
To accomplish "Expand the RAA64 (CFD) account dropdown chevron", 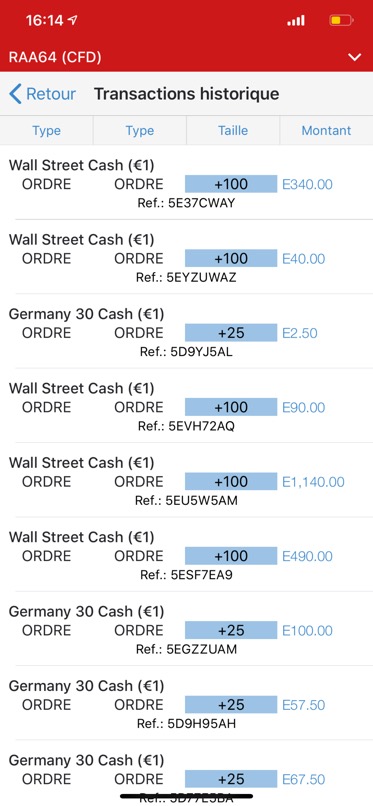I will pyautogui.click(x=355, y=57).
